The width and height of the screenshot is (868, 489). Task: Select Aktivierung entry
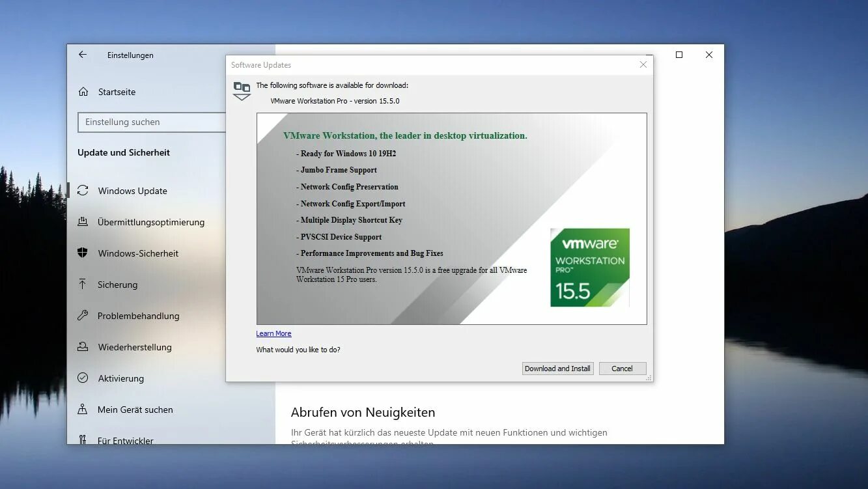121,378
